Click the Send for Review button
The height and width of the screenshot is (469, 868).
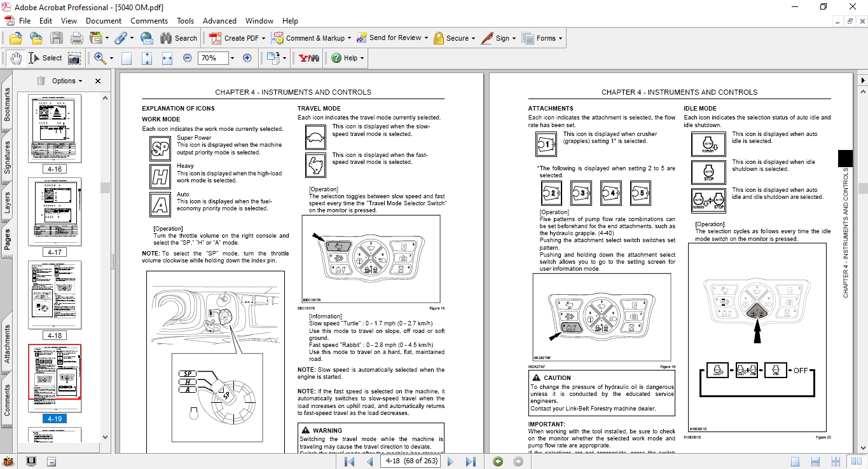click(x=388, y=38)
